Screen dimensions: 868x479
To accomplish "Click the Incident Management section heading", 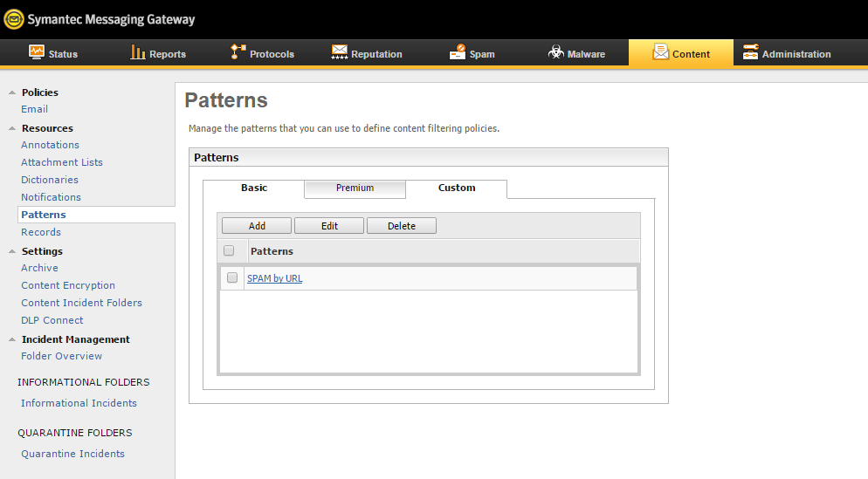I will 75,339.
